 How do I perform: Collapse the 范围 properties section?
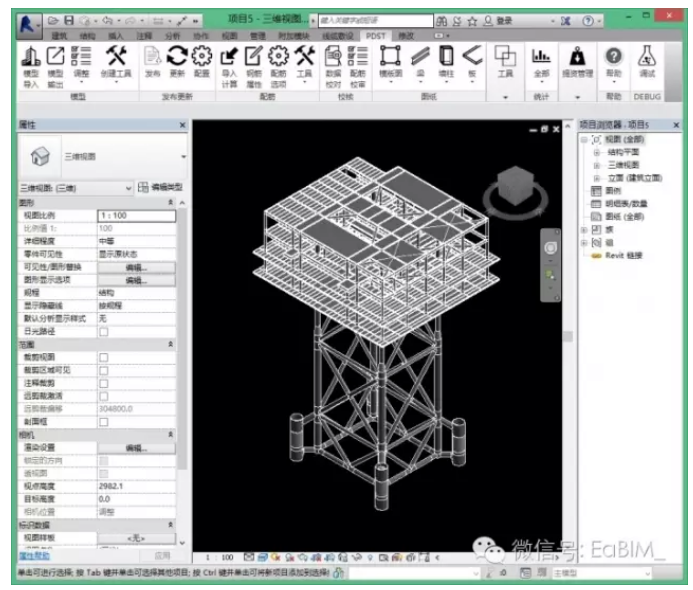pyautogui.click(x=171, y=344)
